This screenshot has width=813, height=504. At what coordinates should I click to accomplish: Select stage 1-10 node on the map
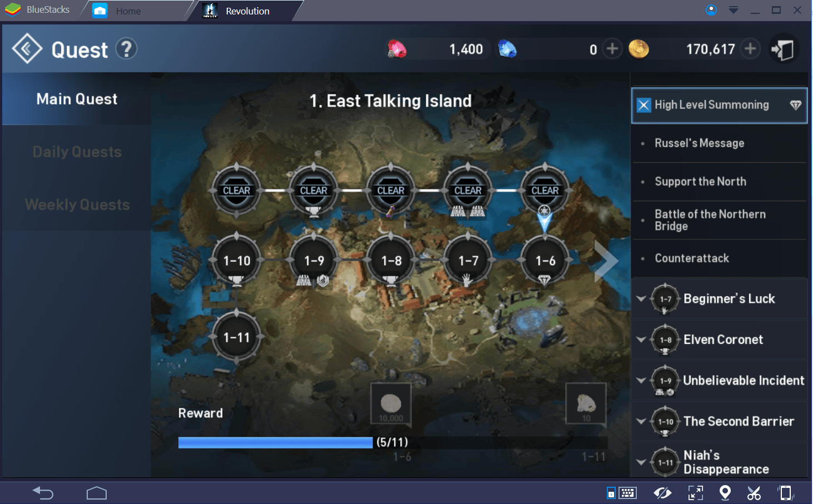pyautogui.click(x=237, y=261)
